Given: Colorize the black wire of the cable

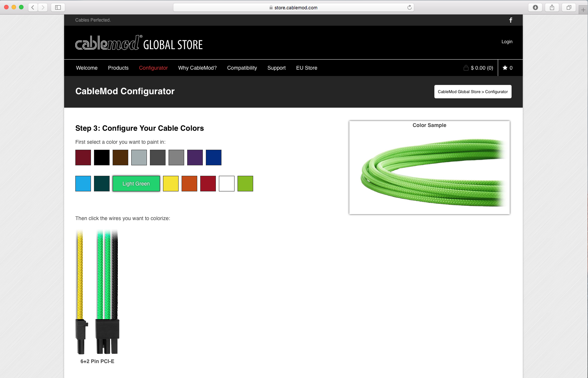Looking at the screenshot, I should 115,275.
